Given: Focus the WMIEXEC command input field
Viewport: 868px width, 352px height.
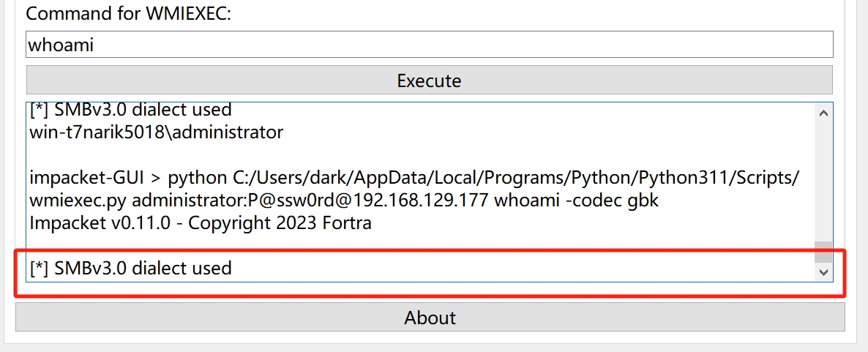Looking at the screenshot, I should 429,45.
